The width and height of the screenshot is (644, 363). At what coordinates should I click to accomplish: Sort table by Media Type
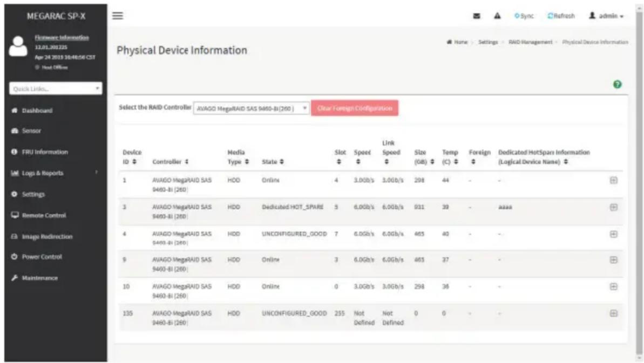(x=238, y=157)
